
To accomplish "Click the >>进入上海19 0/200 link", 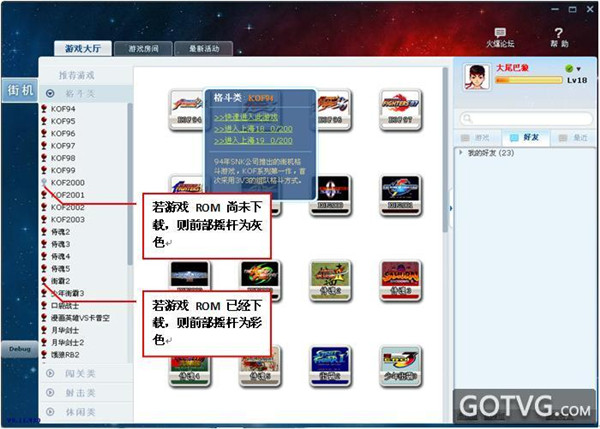I will 253,140.
